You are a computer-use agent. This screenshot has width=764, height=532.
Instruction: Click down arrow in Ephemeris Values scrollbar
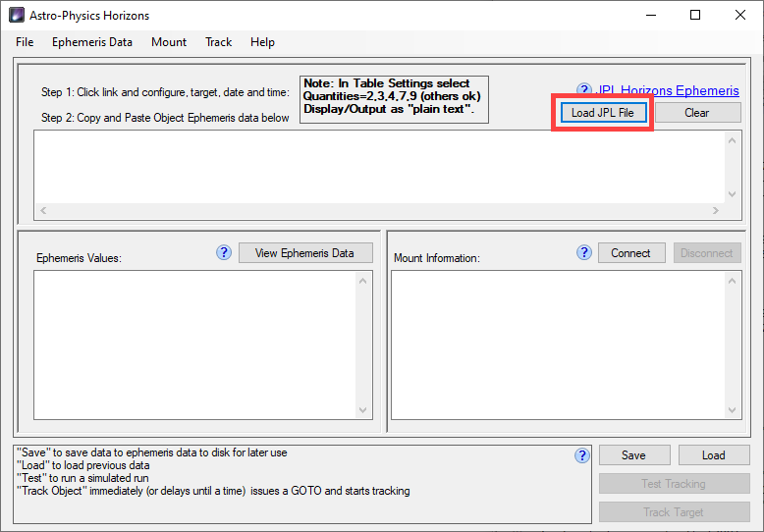pyautogui.click(x=363, y=409)
